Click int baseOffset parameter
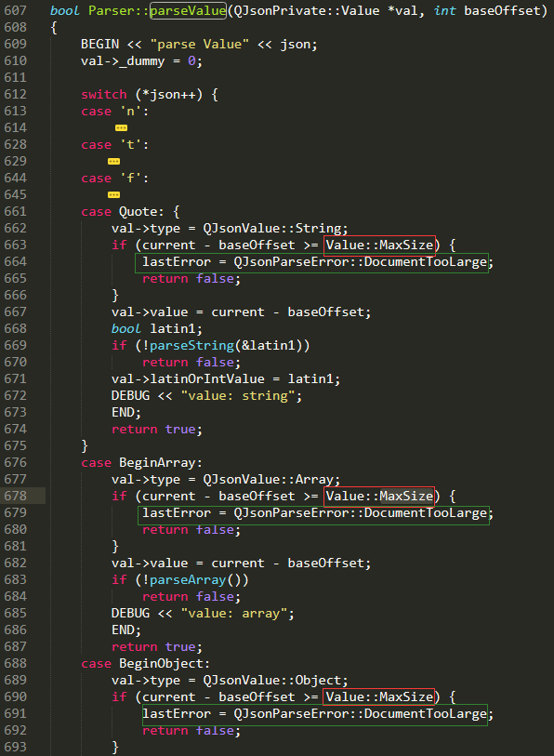This screenshot has width=554, height=756. click(x=487, y=10)
